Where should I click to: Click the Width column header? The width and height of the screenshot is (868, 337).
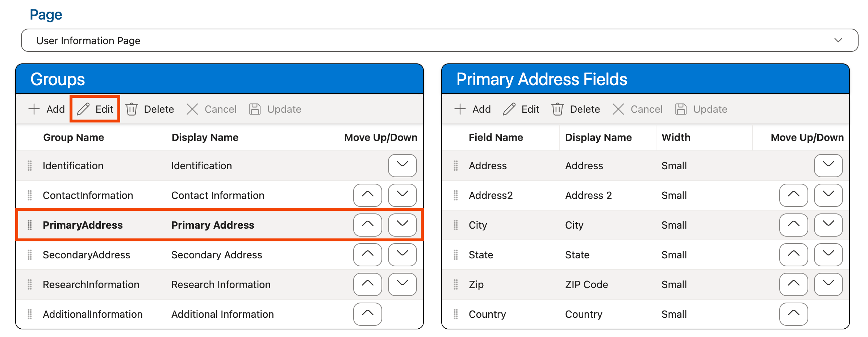(x=676, y=137)
